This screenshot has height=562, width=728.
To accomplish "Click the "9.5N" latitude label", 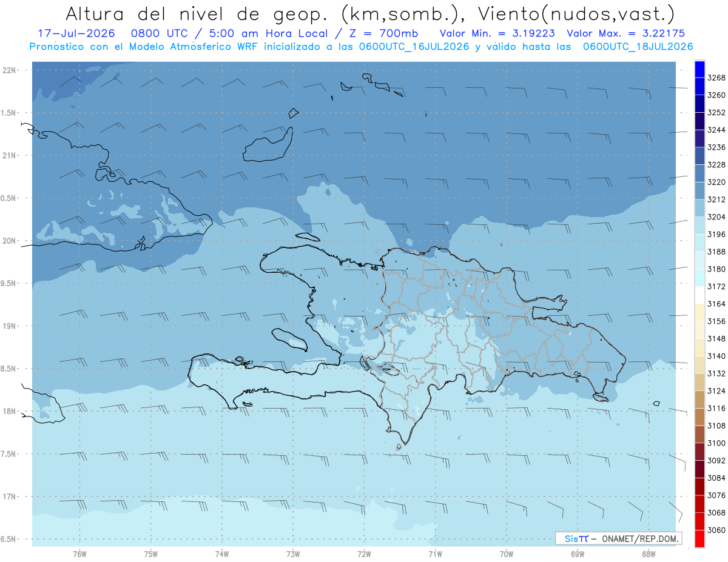I will tap(9, 283).
